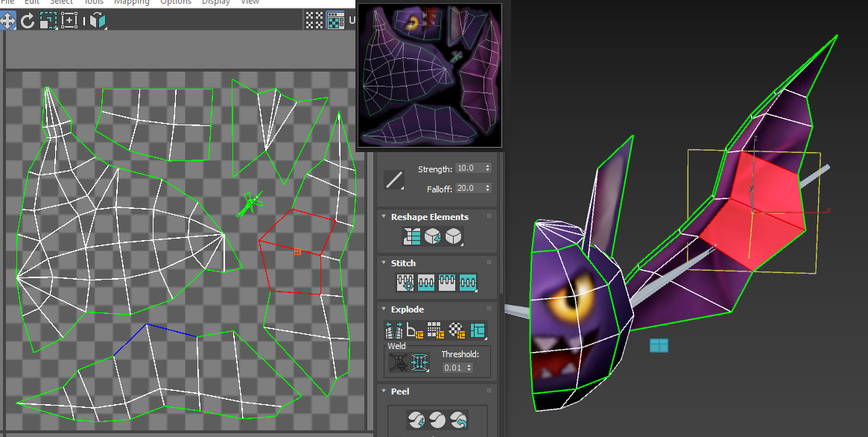Open the View menu

point(250,2)
